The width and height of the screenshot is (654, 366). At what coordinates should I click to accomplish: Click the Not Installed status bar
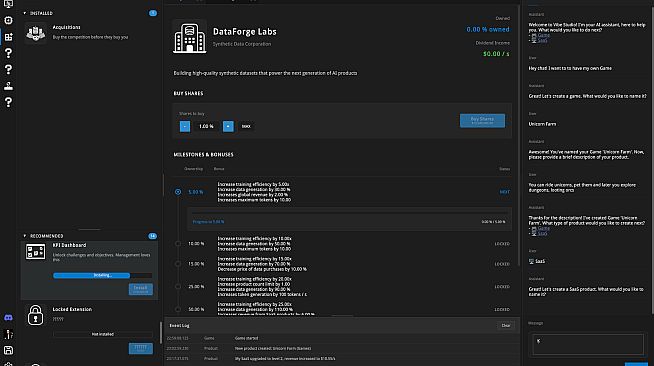tap(103, 334)
